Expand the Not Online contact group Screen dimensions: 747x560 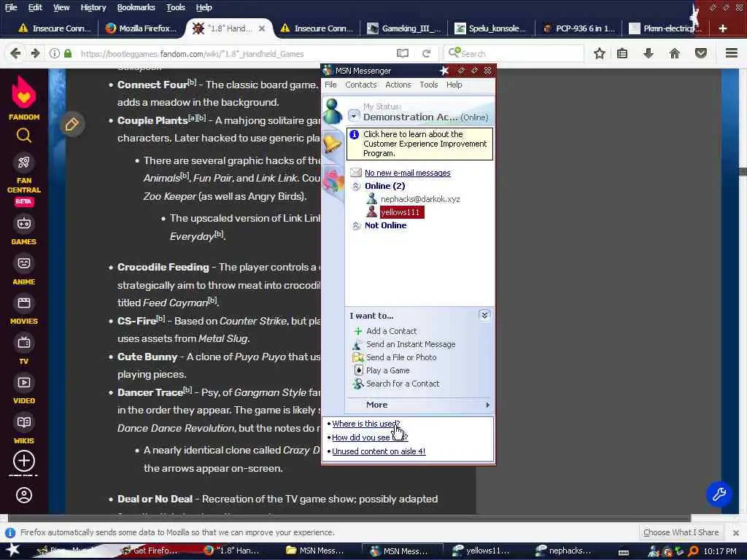[356, 226]
